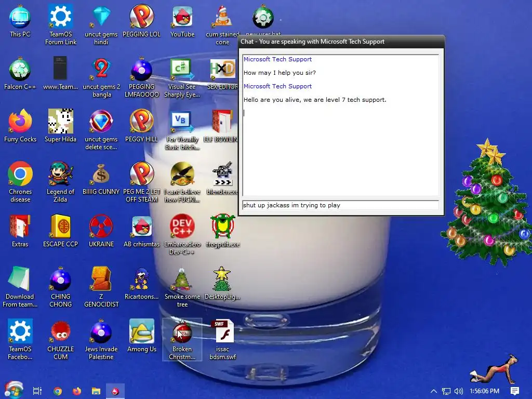Select the orange traffic cone VLC icon

point(222,24)
